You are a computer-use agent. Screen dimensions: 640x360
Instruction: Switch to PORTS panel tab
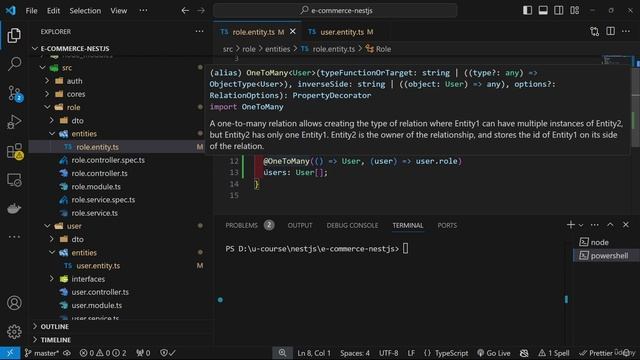click(x=447, y=225)
